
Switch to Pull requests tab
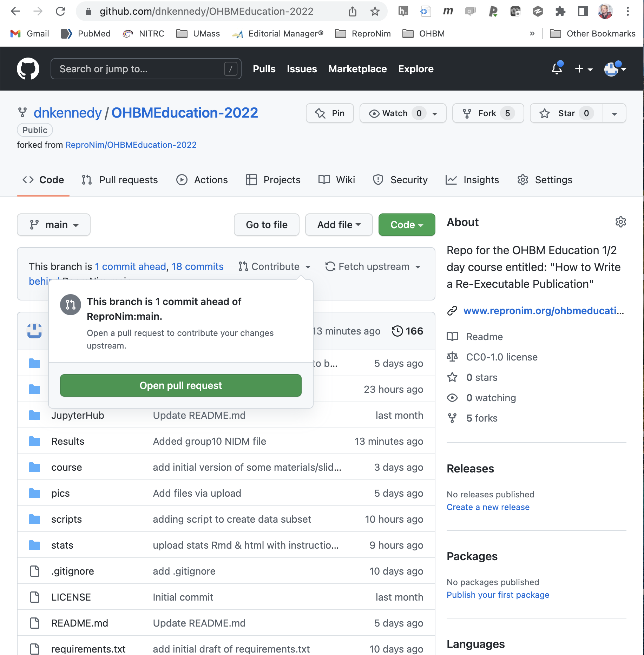coord(120,180)
